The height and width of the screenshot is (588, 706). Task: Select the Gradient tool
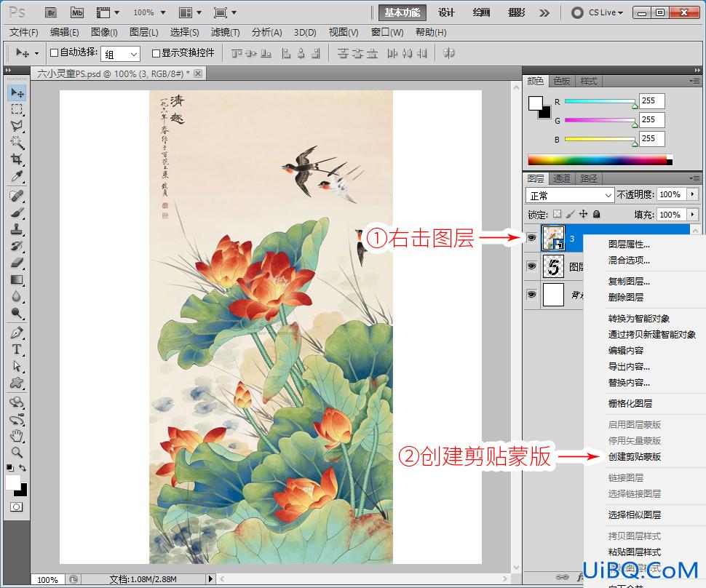(x=17, y=279)
